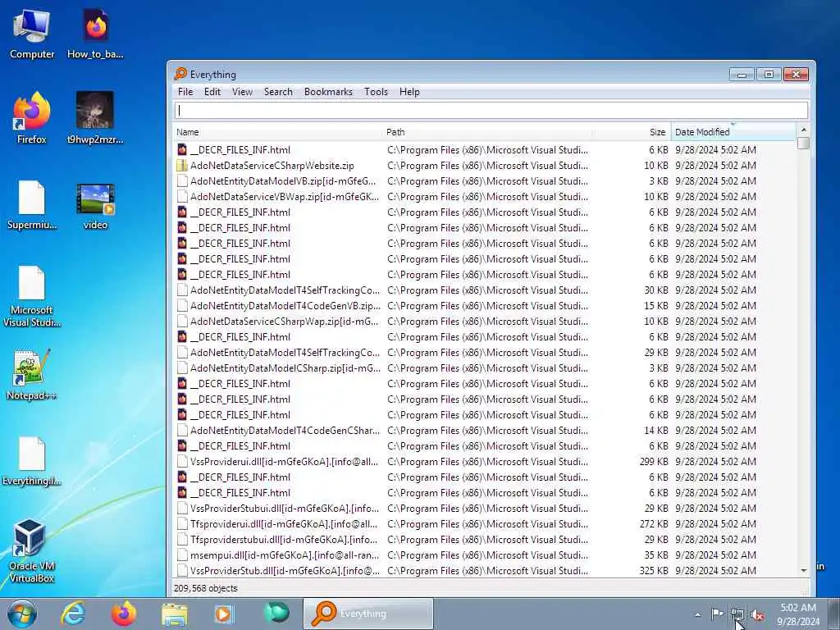840x630 pixels.
Task: Click the green round taskbar app icon
Action: click(x=276, y=613)
